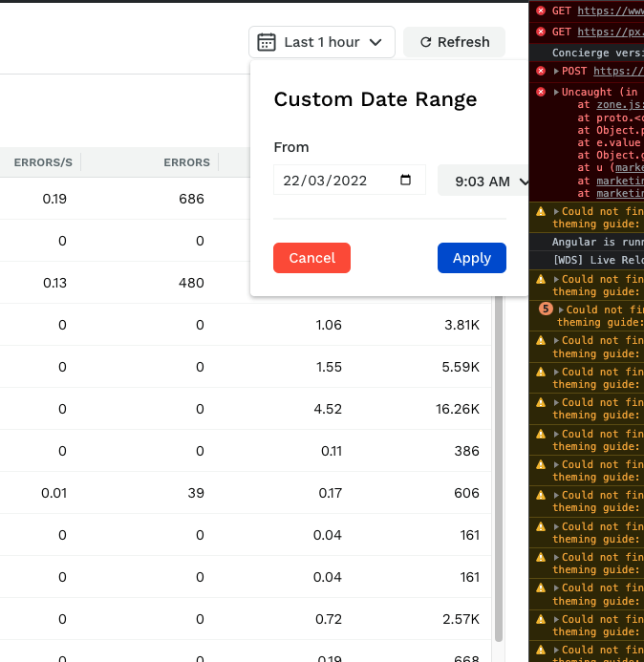Screen dimensions: 644x662
Task: Select the cell showing 5.59K
Action: 461,367
